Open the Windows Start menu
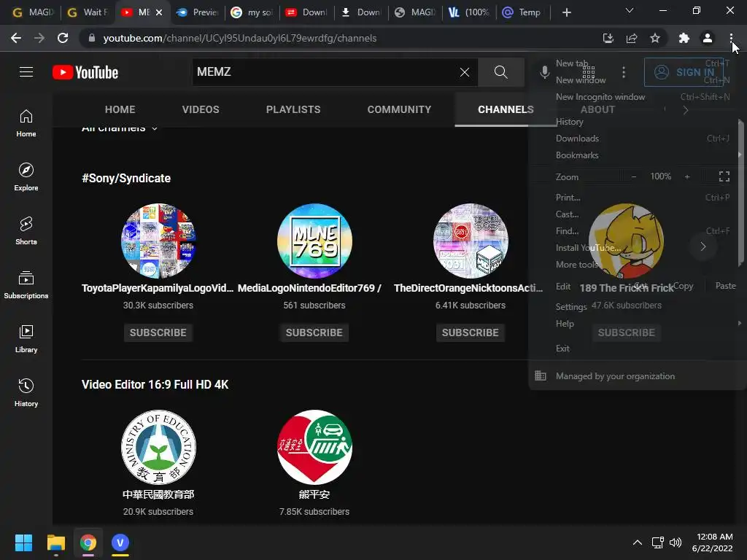 pos(23,542)
